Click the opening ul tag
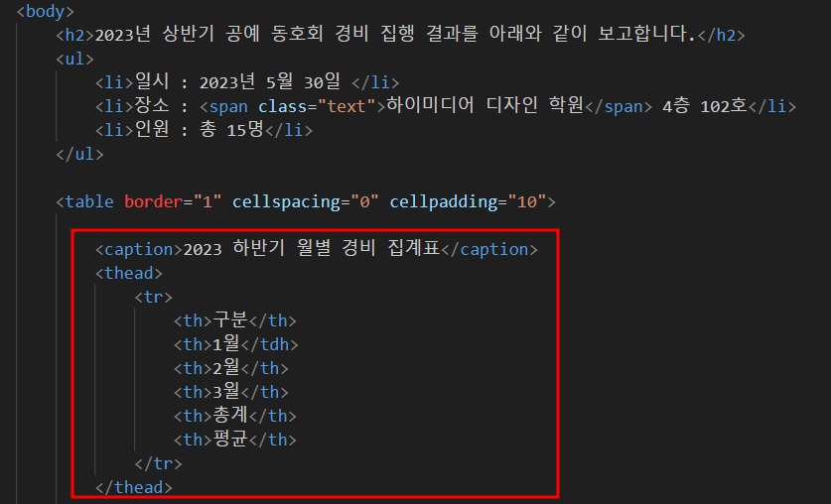831x504 pixels. pos(74,59)
